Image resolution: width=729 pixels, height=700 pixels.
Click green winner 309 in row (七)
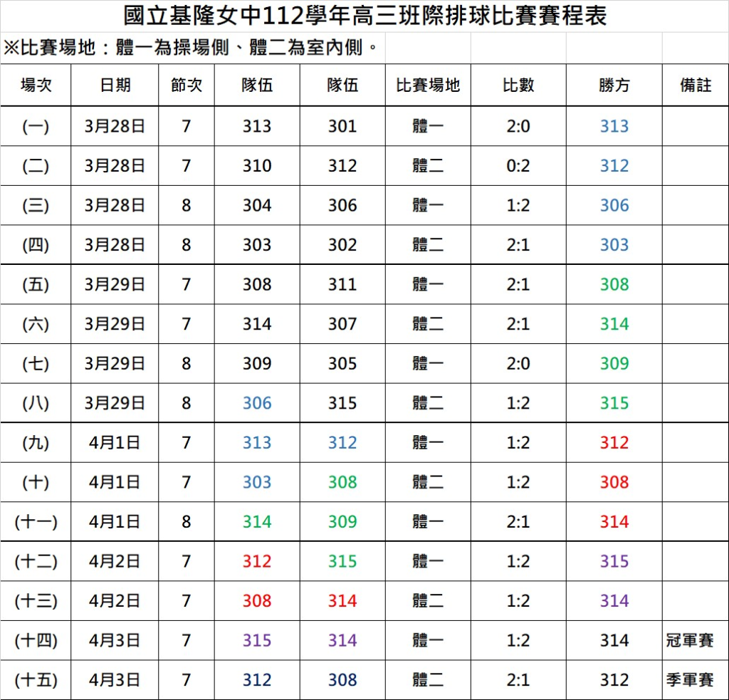[614, 363]
